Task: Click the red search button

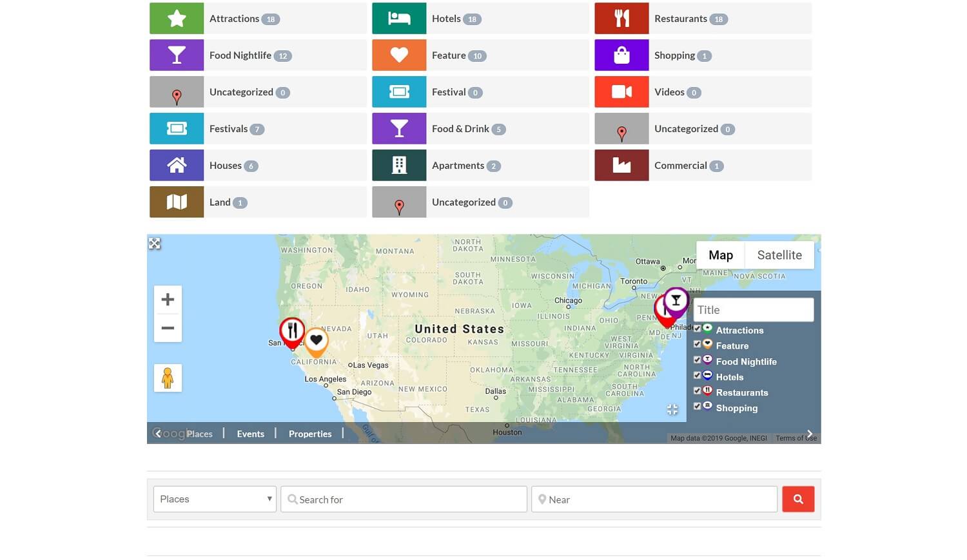Action: point(798,498)
